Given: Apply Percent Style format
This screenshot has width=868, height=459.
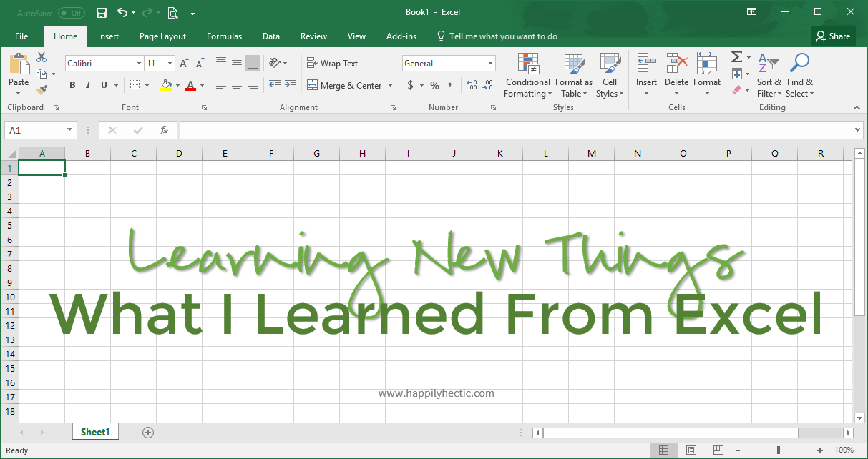Looking at the screenshot, I should pos(434,85).
